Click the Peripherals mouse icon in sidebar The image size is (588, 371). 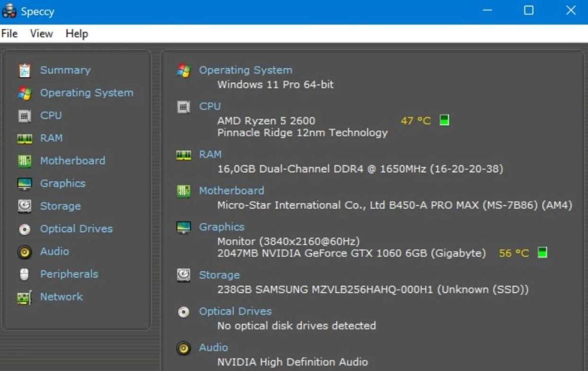tap(24, 275)
